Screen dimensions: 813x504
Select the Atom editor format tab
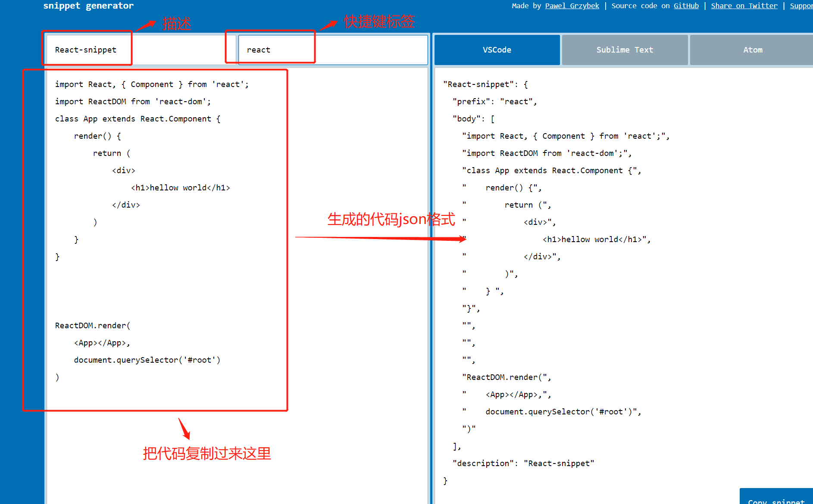click(752, 50)
